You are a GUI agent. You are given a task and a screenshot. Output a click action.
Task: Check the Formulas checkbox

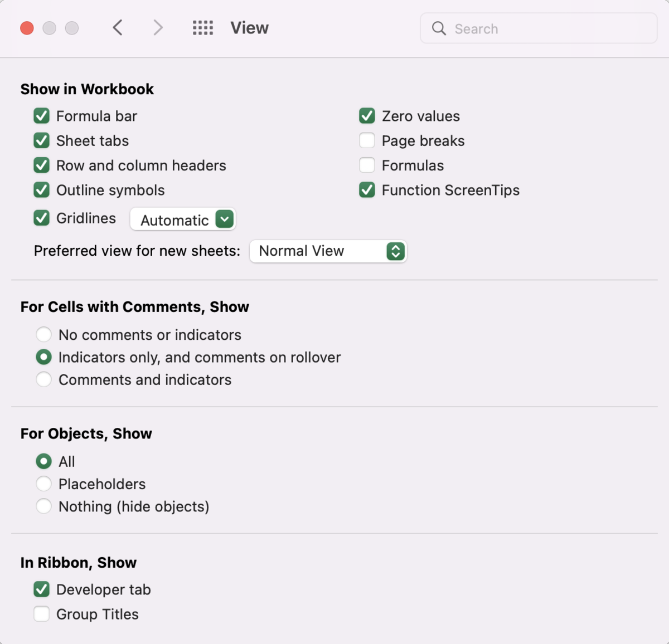click(x=367, y=165)
